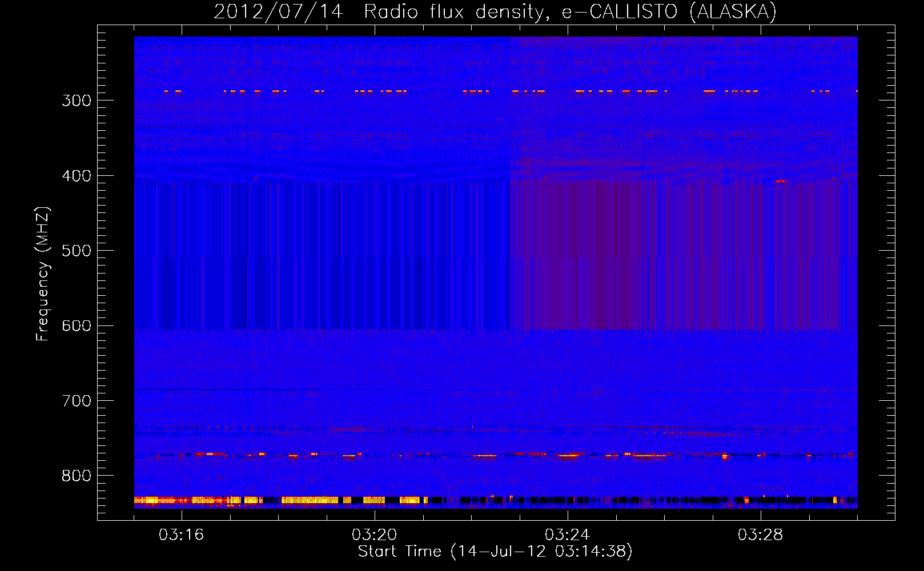Image resolution: width=924 pixels, height=571 pixels.
Task: Click the 03:16 time tick label
Action: [x=182, y=535]
